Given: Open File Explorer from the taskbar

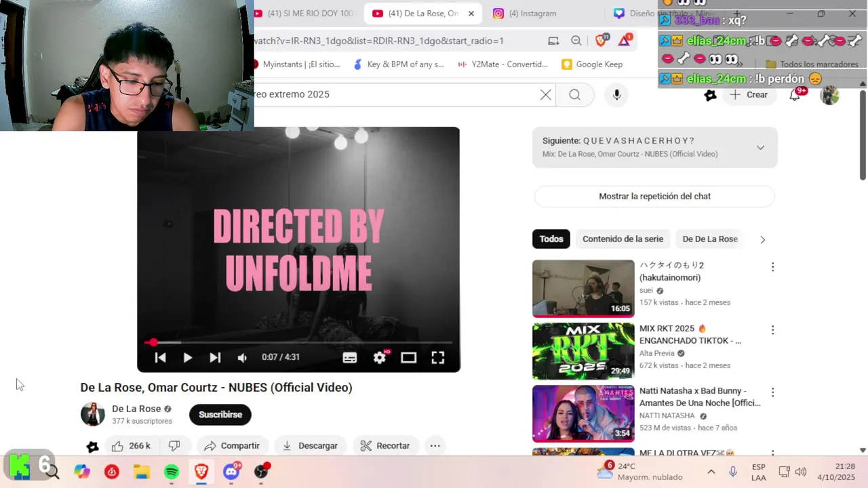Looking at the screenshot, I should pyautogui.click(x=142, y=472).
